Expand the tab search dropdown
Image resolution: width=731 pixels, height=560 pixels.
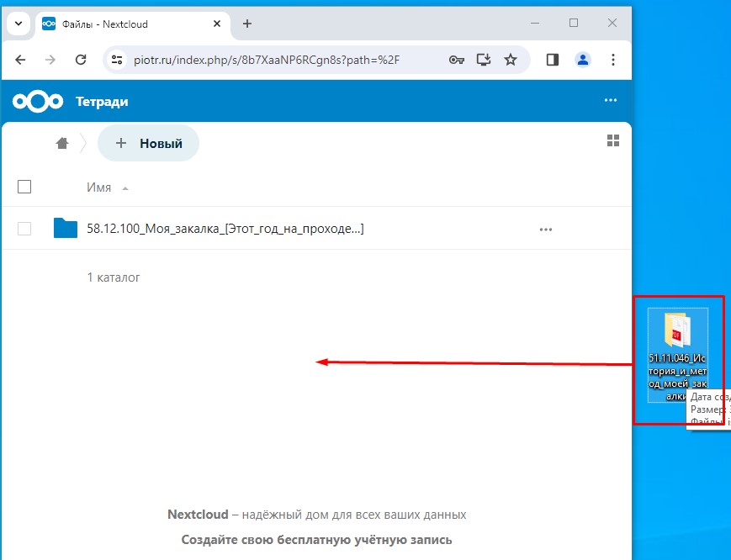pos(18,24)
